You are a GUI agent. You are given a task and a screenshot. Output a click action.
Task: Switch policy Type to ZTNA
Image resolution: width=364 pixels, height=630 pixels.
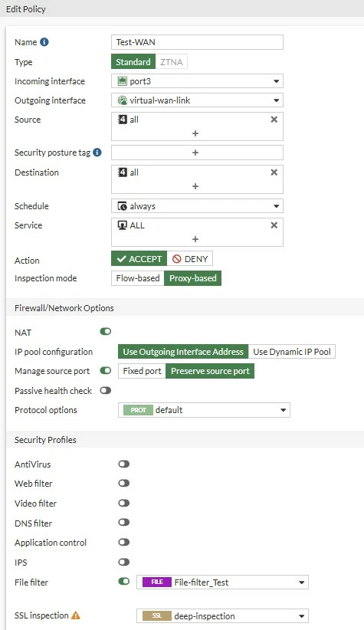(x=172, y=62)
